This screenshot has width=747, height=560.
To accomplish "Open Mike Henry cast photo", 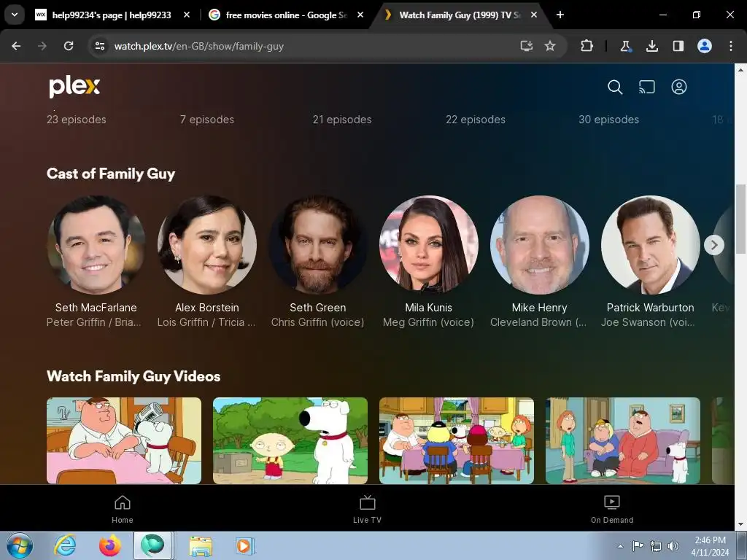I will click(x=540, y=244).
